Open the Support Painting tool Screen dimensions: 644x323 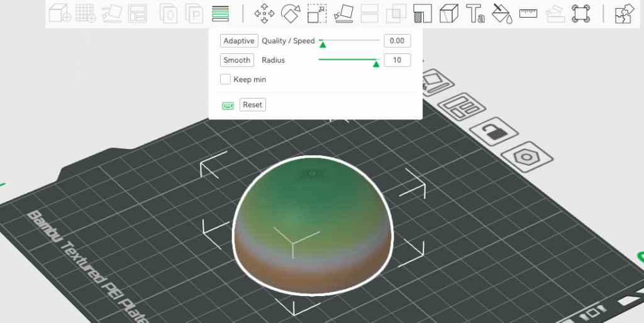point(423,13)
